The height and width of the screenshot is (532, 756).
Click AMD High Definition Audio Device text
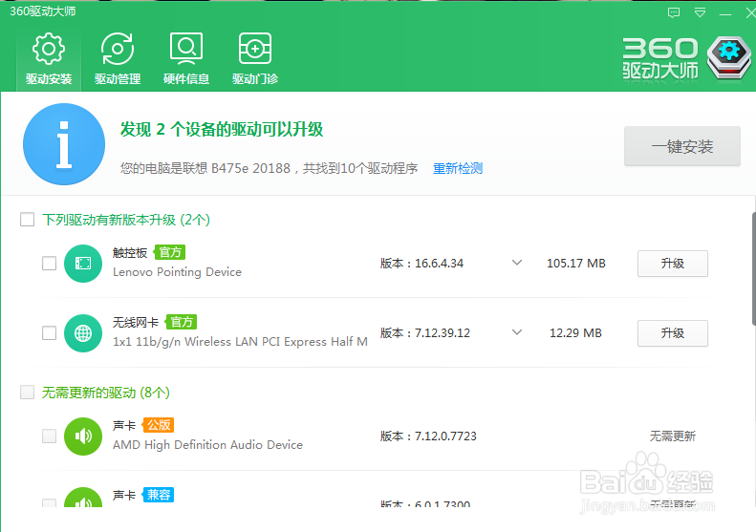[x=207, y=445]
